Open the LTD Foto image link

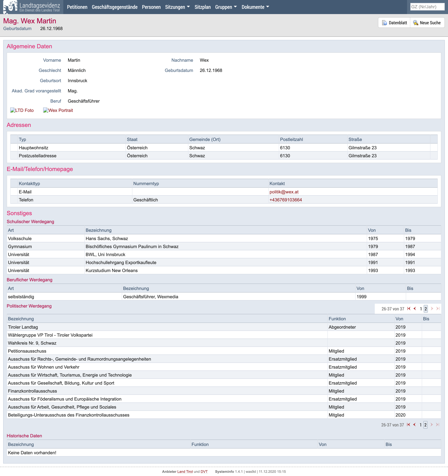coord(22,110)
